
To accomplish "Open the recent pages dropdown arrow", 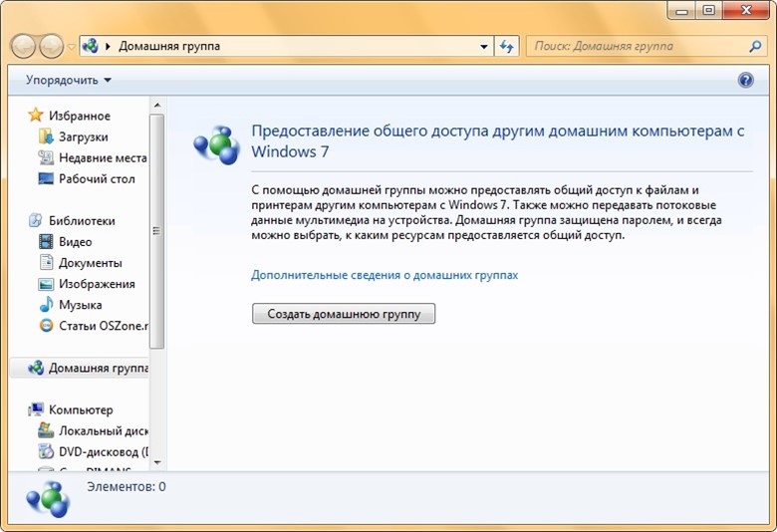I will click(x=72, y=47).
